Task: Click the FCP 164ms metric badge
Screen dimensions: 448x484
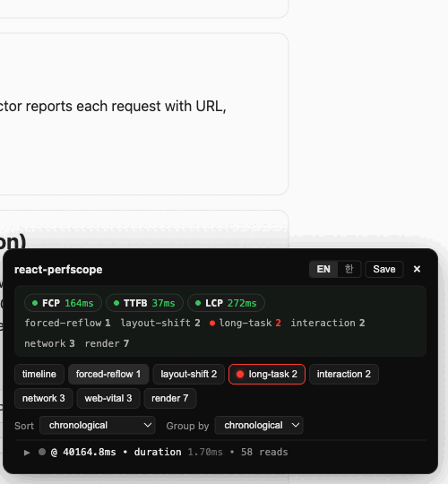Action: [x=63, y=303]
